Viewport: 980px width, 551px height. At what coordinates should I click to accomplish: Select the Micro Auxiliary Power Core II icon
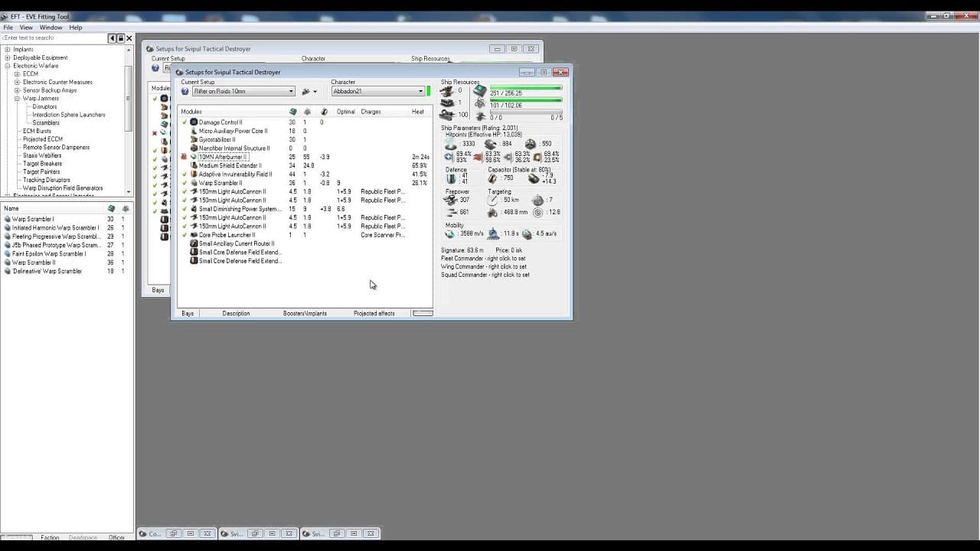194,131
